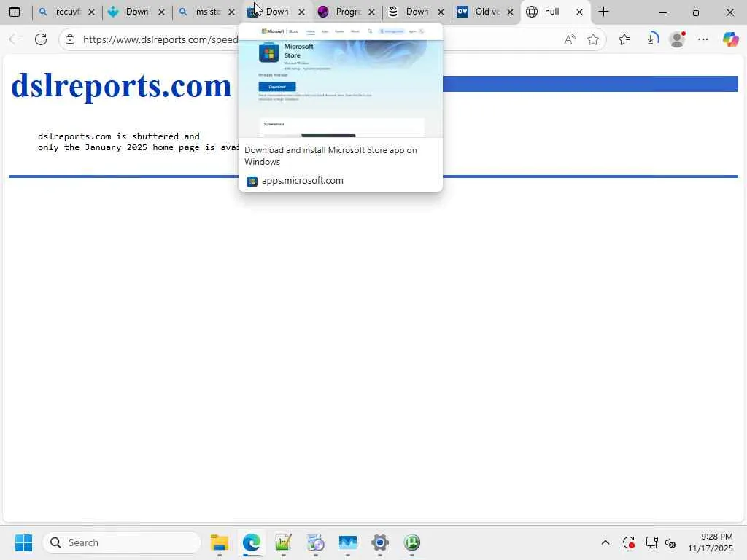Close the active 'null' tab
The image size is (747, 560).
[579, 12]
